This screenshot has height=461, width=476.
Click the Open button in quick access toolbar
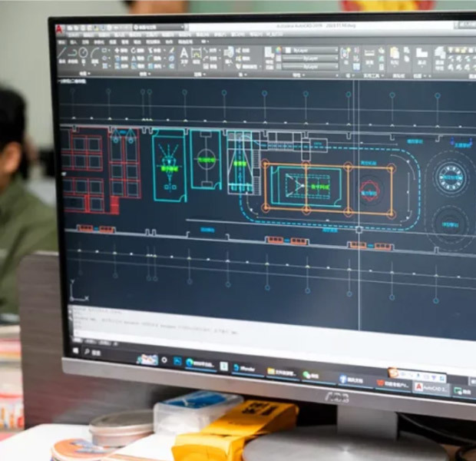click(x=75, y=28)
